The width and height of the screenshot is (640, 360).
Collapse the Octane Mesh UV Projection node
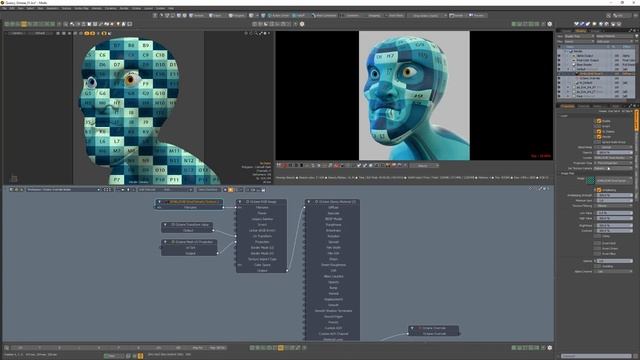pyautogui.click(x=165, y=242)
